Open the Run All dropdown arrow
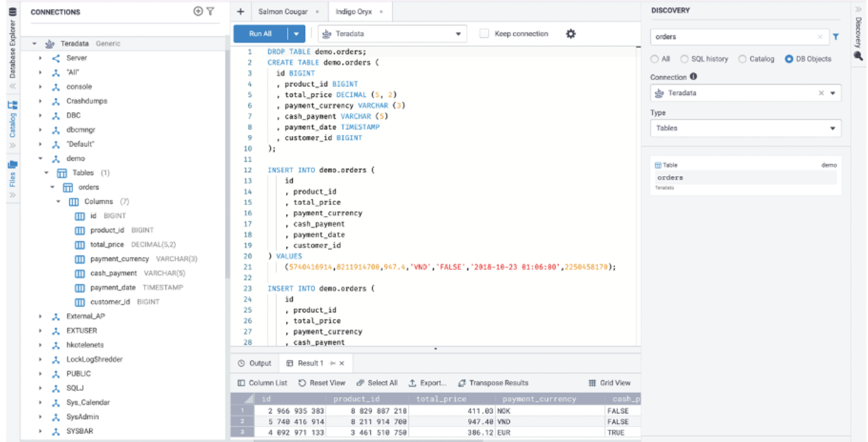 point(297,34)
